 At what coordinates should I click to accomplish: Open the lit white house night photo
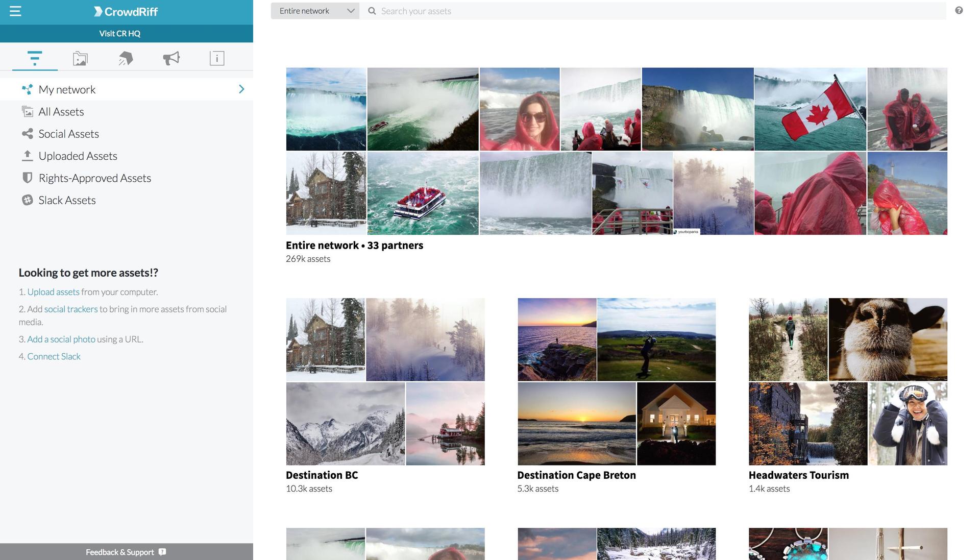676,424
